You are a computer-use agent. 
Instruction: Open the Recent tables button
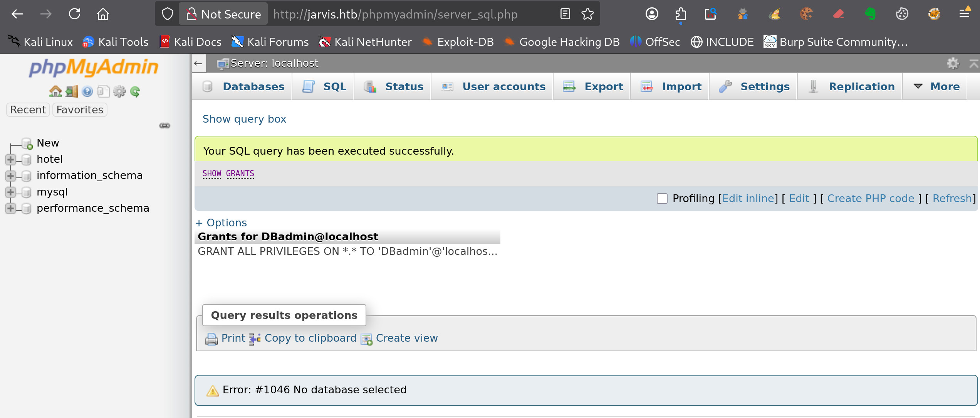tap(28, 110)
